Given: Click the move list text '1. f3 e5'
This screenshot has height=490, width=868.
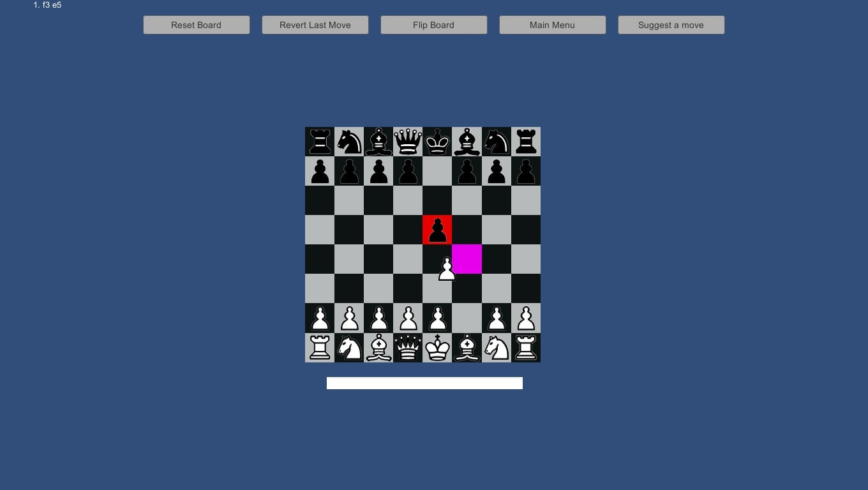Looking at the screenshot, I should pos(47,5).
